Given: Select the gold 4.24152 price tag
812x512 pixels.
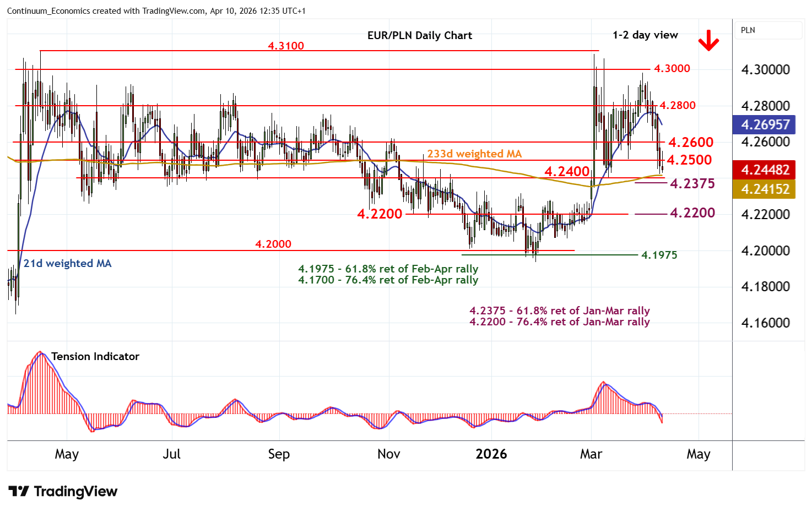Looking at the screenshot, I should (x=765, y=189).
